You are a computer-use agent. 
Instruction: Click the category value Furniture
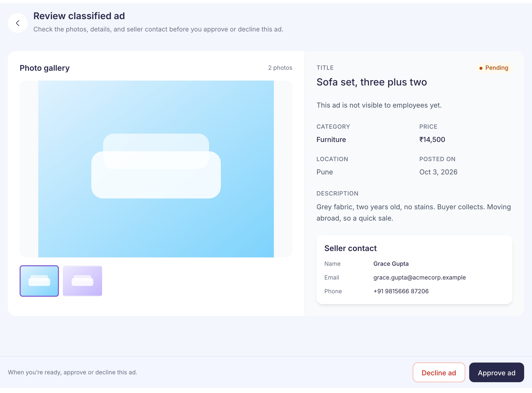tap(331, 140)
